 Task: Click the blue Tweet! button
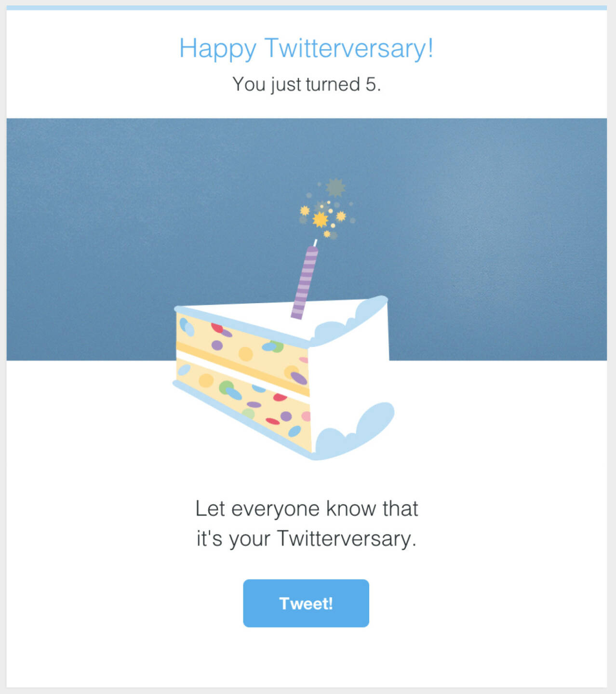point(306,603)
